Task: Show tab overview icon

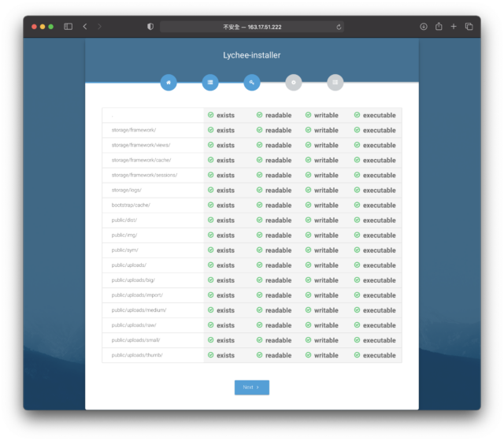Action: (469, 27)
